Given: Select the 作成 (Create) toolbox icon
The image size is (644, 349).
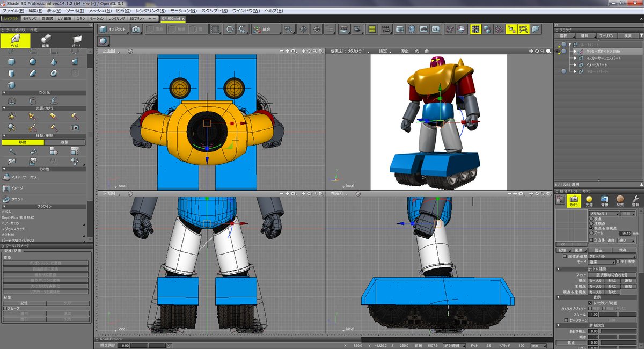Looking at the screenshot, I should 15,41.
